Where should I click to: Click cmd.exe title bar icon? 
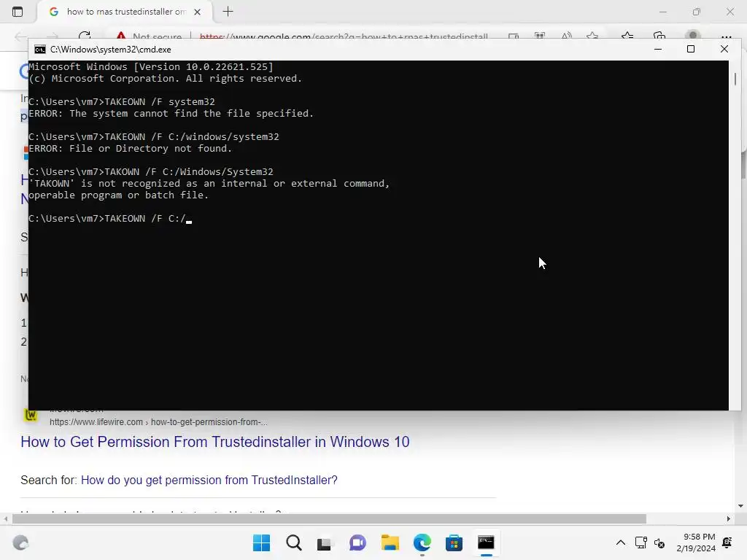(x=40, y=50)
